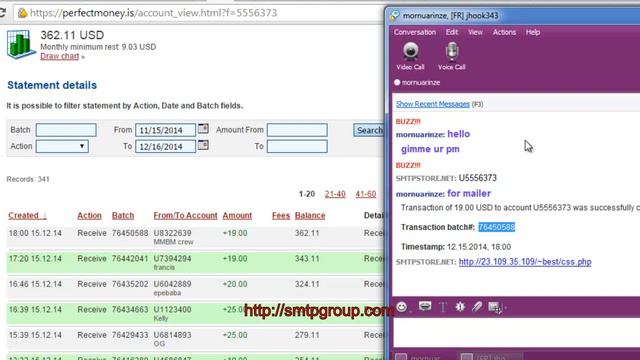Click the mornuarinze contact status name
The width and height of the screenshot is (640, 360).
click(421, 82)
